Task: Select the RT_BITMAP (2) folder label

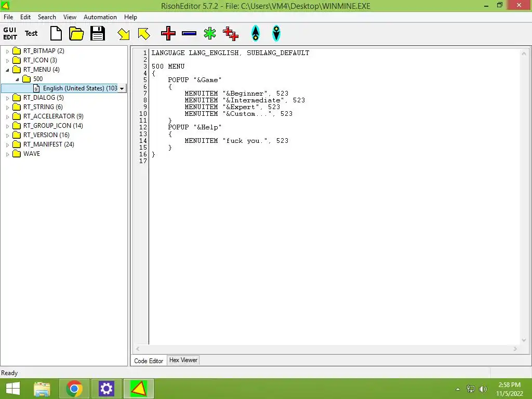Action: tap(44, 51)
